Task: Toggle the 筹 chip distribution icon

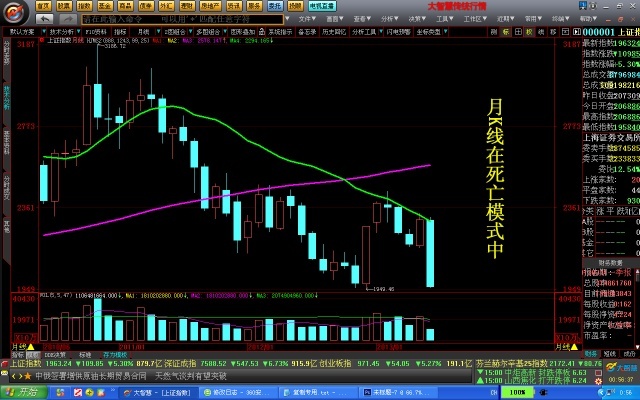Action: tap(541, 31)
